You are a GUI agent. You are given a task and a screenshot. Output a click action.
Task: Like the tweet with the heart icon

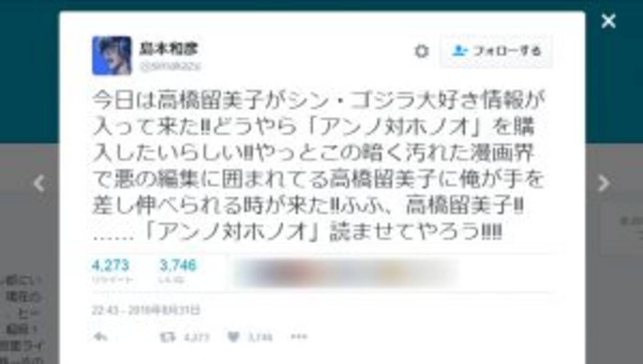[x=234, y=337]
